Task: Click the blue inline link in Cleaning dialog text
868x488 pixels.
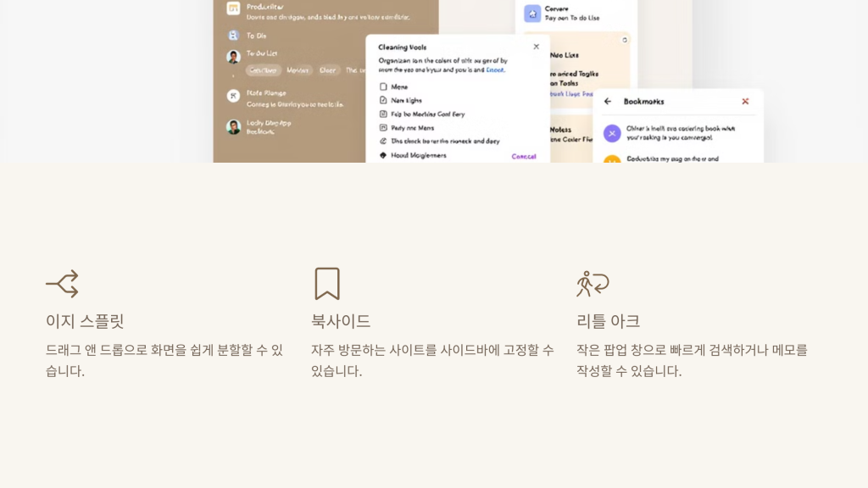Action: coord(495,69)
